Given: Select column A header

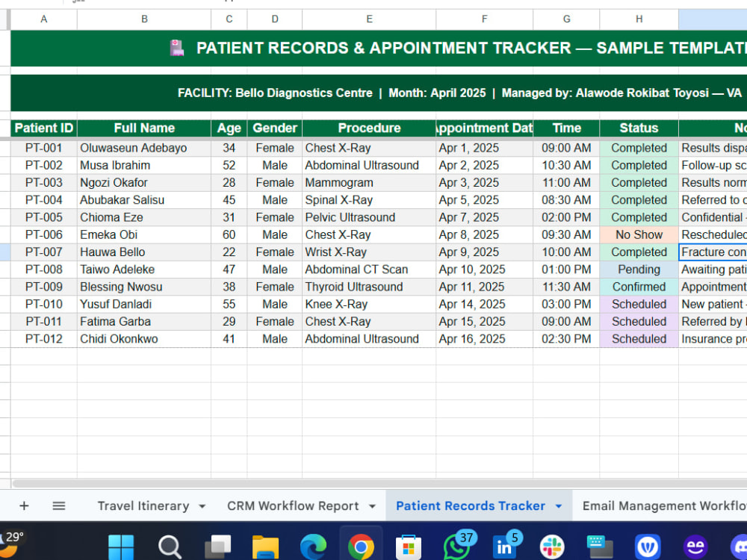Looking at the screenshot, I should click(44, 19).
